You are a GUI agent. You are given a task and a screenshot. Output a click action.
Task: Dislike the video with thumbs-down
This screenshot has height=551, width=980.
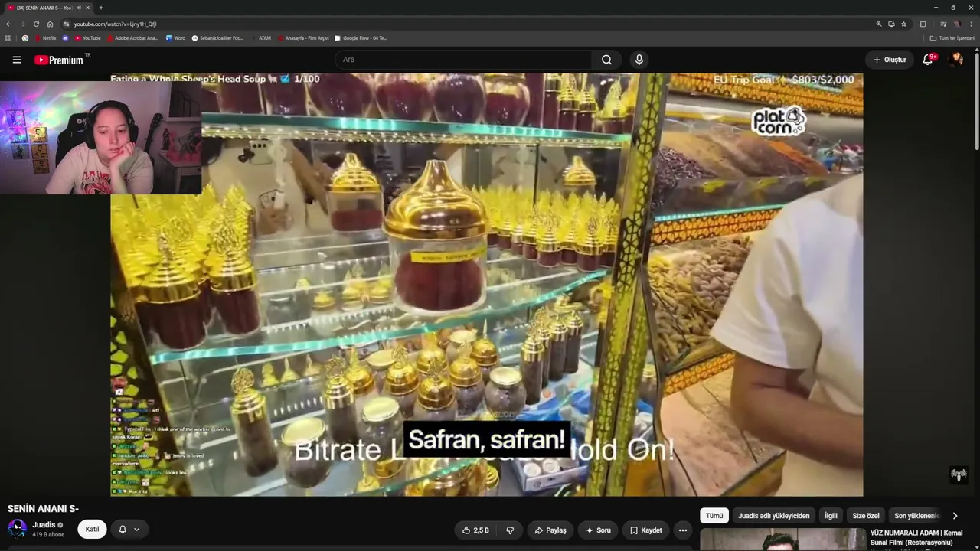510,530
